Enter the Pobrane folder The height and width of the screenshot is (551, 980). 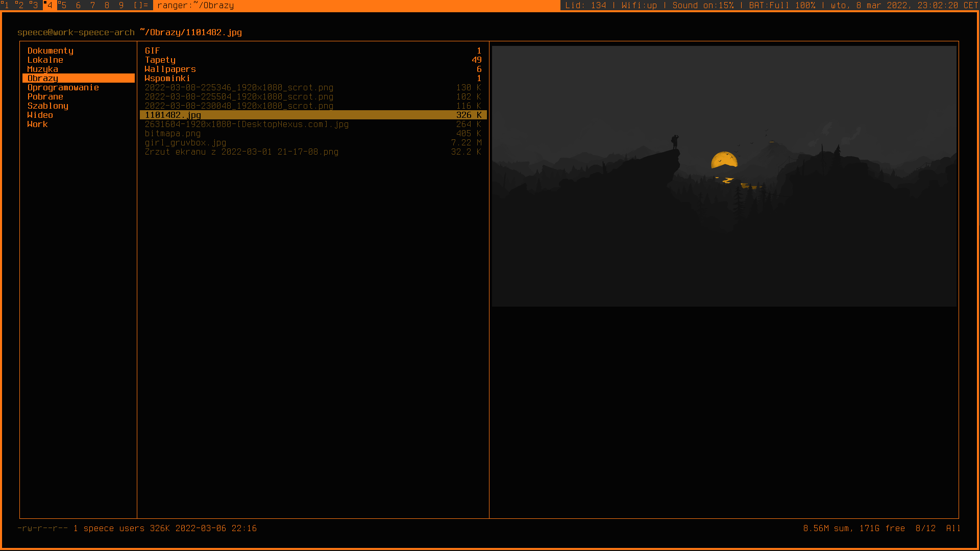(45, 96)
